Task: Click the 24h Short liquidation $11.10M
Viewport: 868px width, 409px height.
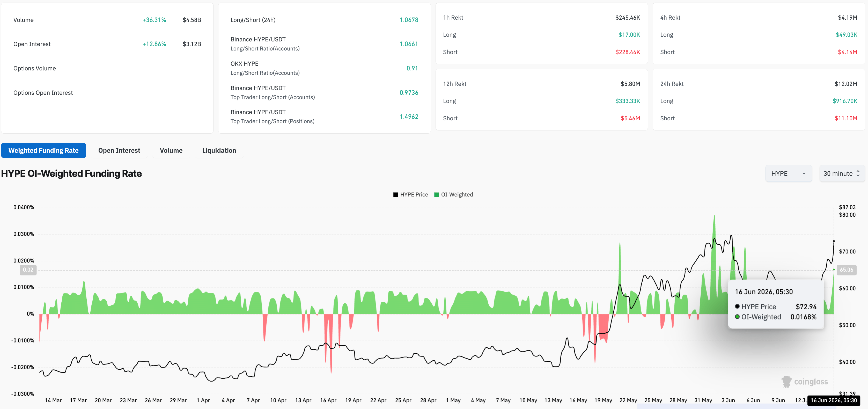Action: (846, 119)
